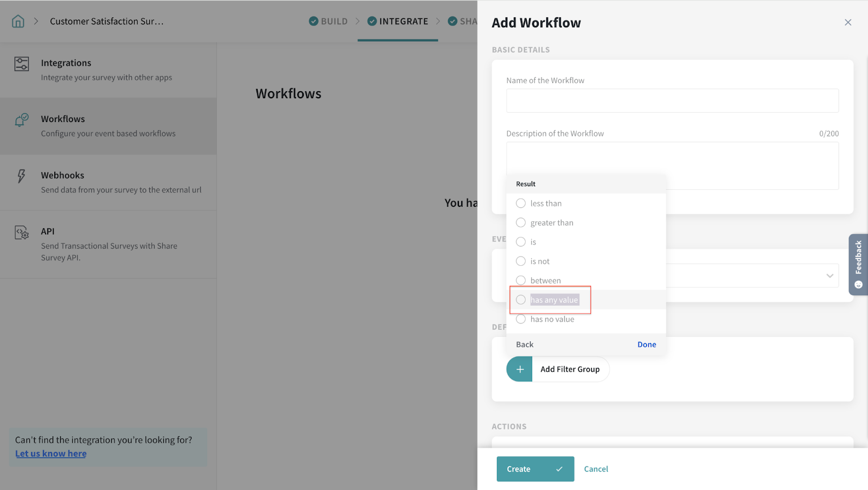Image resolution: width=868 pixels, height=490 pixels.
Task: Switch to the BUILD step tab
Action: click(329, 21)
